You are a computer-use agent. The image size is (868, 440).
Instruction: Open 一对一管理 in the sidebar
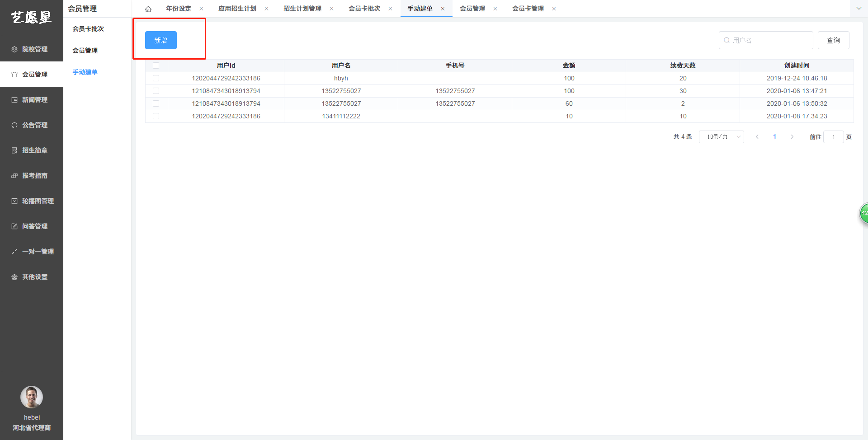[32, 251]
